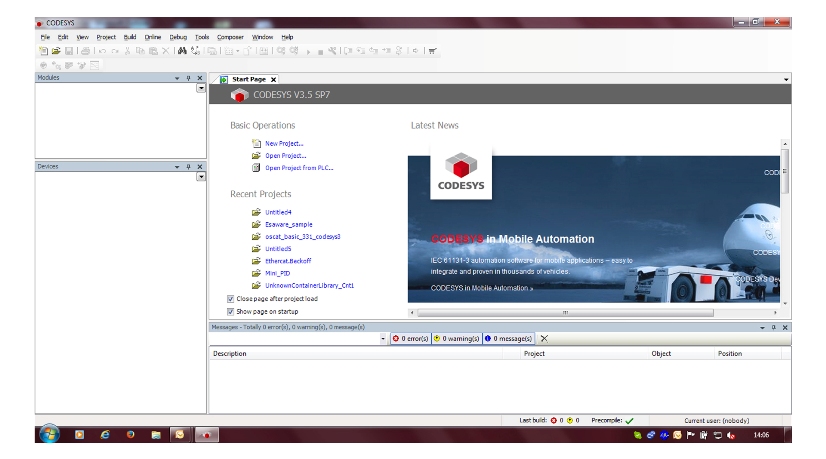The width and height of the screenshot is (826, 459).
Task: Click the Print toolbar icon
Action: point(85,51)
